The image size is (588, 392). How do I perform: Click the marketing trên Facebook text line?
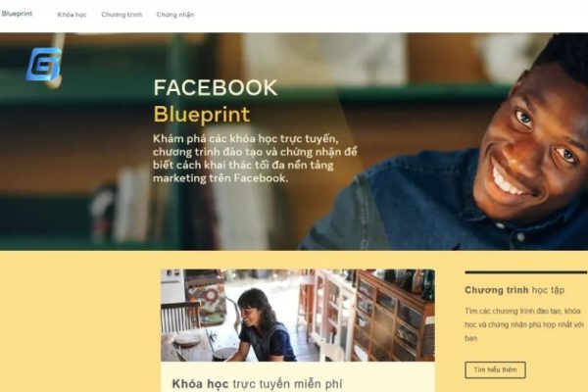220,177
